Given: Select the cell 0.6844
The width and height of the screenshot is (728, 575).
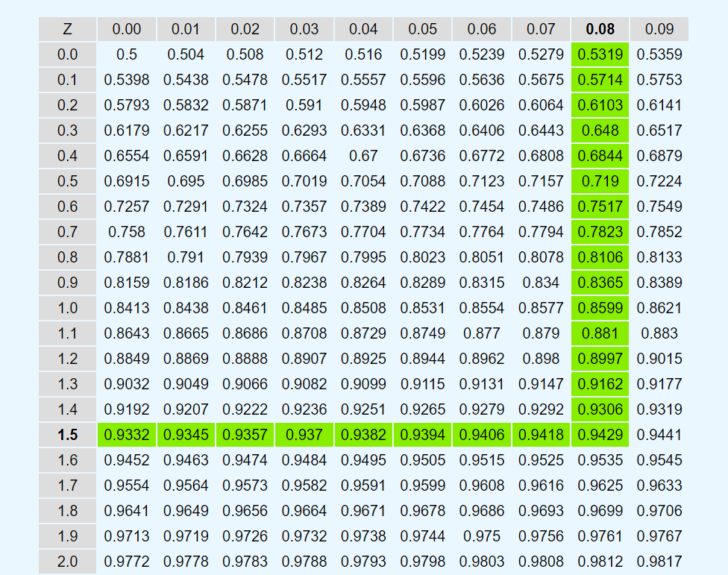Looking at the screenshot, I should tap(600, 156).
